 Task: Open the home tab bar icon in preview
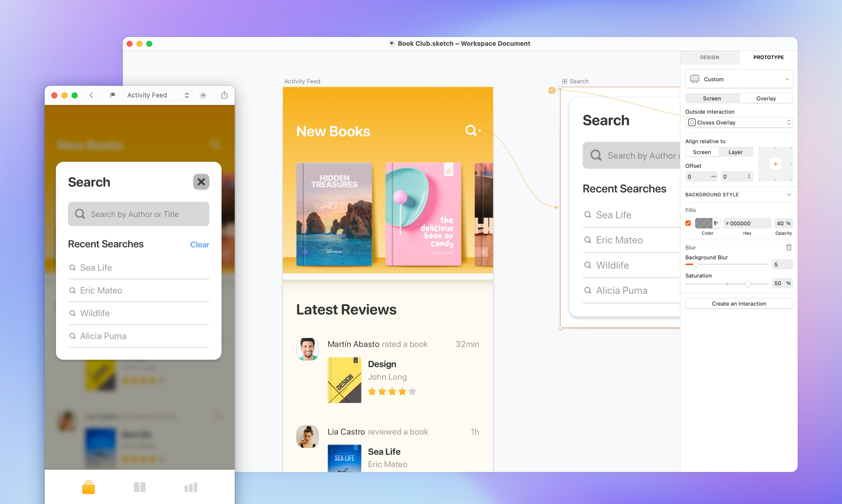tap(88, 487)
